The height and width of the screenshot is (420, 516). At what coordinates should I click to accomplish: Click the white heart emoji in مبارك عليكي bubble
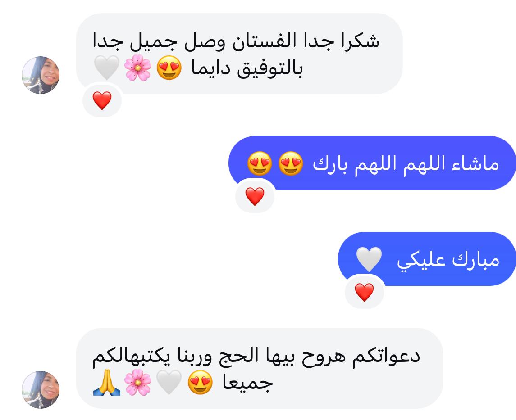tap(369, 259)
